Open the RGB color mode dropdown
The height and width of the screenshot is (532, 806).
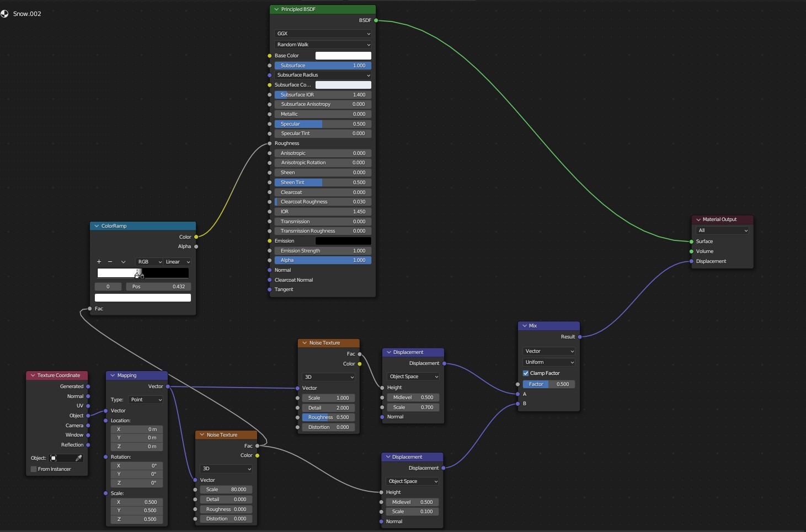[x=150, y=262]
